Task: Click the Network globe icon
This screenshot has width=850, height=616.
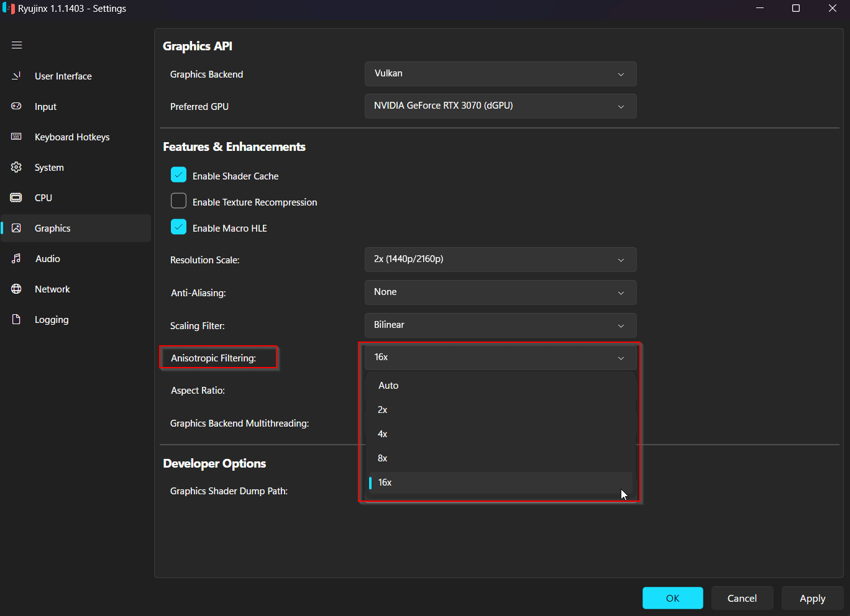Action: coord(17,289)
